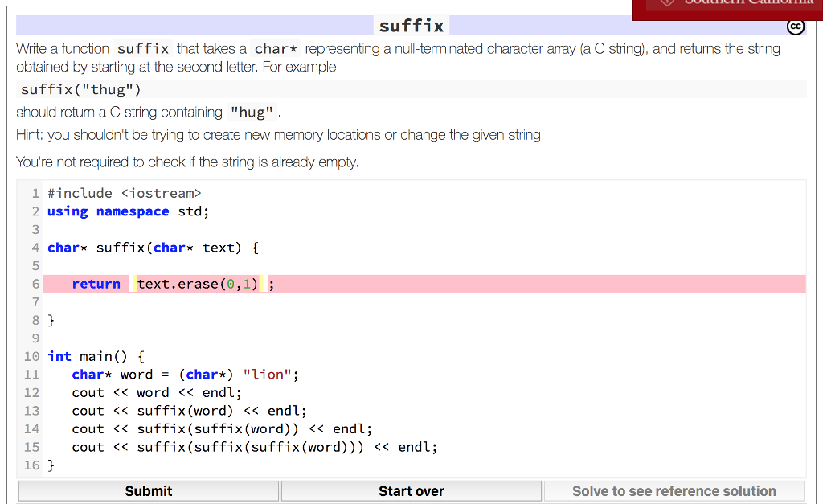Click the suffix exercise title heading
823x504 pixels.
click(411, 25)
